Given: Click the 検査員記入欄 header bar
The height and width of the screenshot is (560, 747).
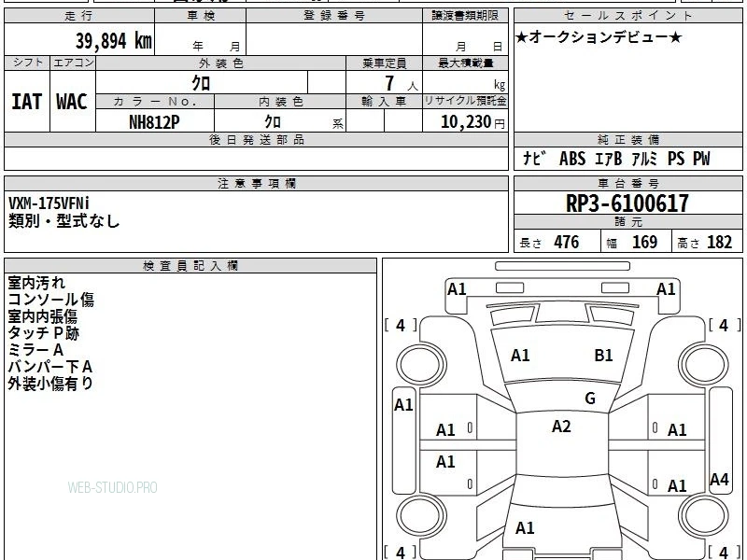Looking at the screenshot, I should 190,266.
